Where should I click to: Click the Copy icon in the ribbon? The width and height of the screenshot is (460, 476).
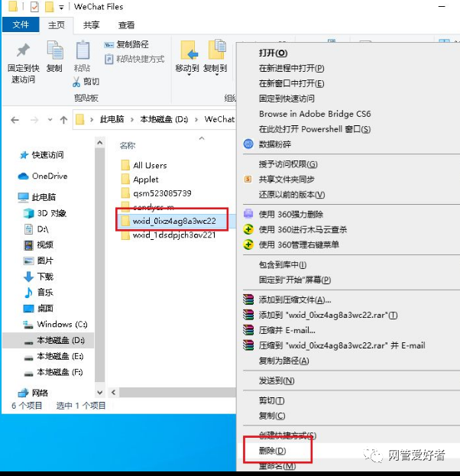pyautogui.click(x=55, y=50)
